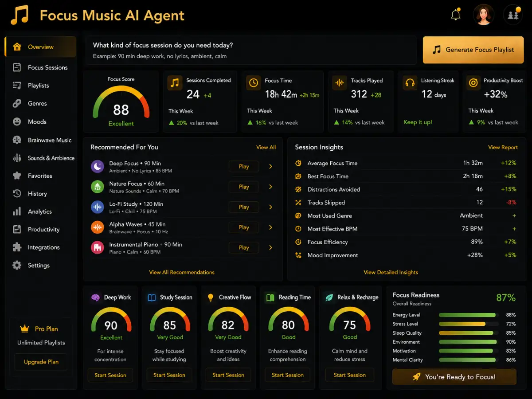532x399 pixels.
Task: Open History in the sidebar
Action: (x=40, y=194)
